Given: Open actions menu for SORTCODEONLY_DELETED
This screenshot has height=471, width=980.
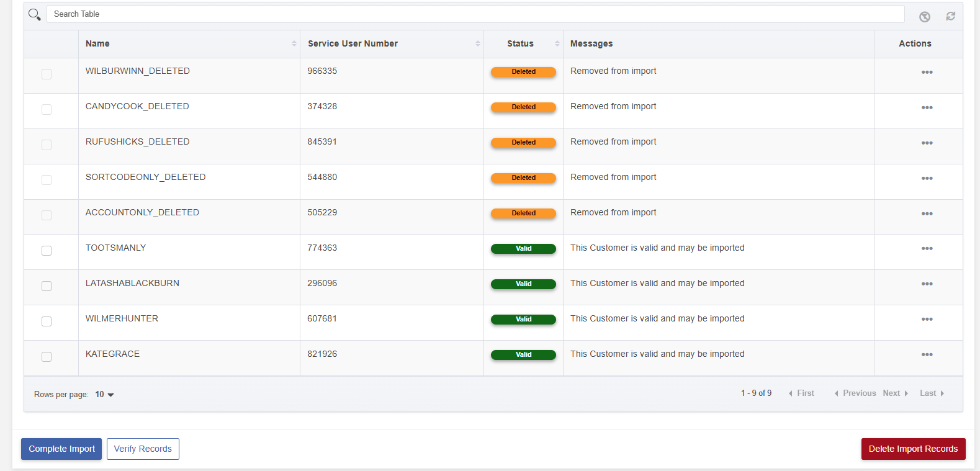Looking at the screenshot, I should click(927, 179).
